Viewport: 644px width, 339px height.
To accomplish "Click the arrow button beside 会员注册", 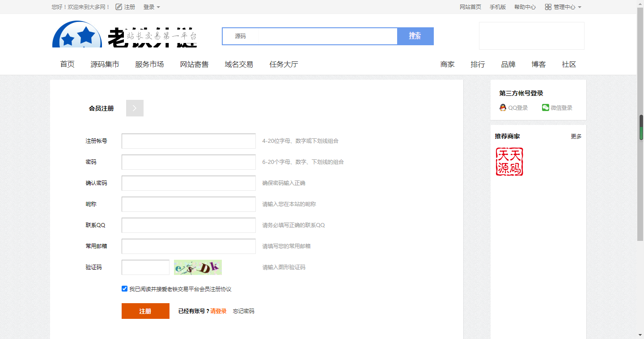I will pos(135,108).
